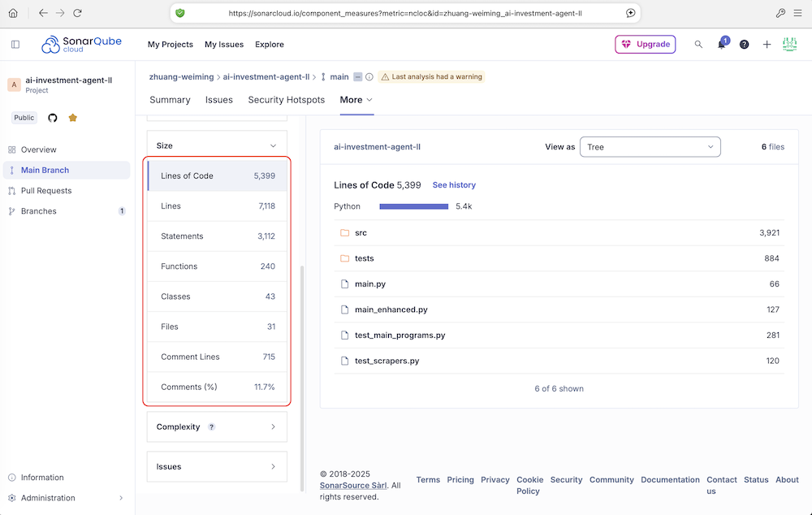The image size is (812, 515).
Task: Open the help question mark icon
Action: pos(744,45)
